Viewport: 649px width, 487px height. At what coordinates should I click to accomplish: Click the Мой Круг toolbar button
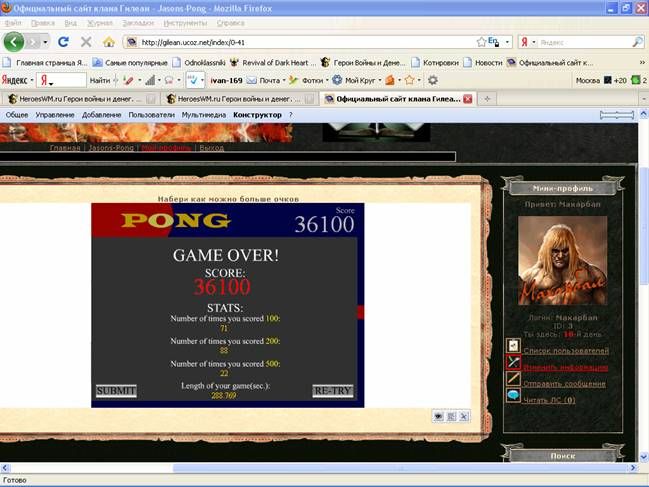point(354,80)
